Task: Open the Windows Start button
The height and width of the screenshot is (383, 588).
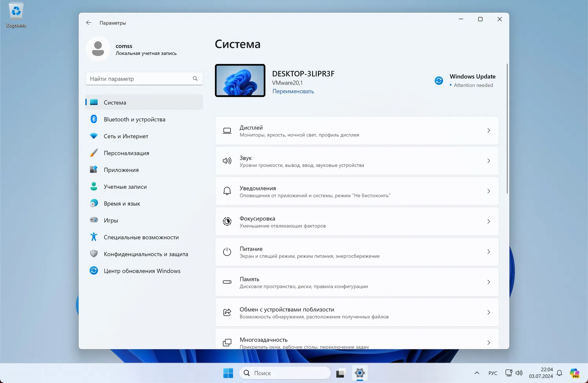Action: pos(228,373)
